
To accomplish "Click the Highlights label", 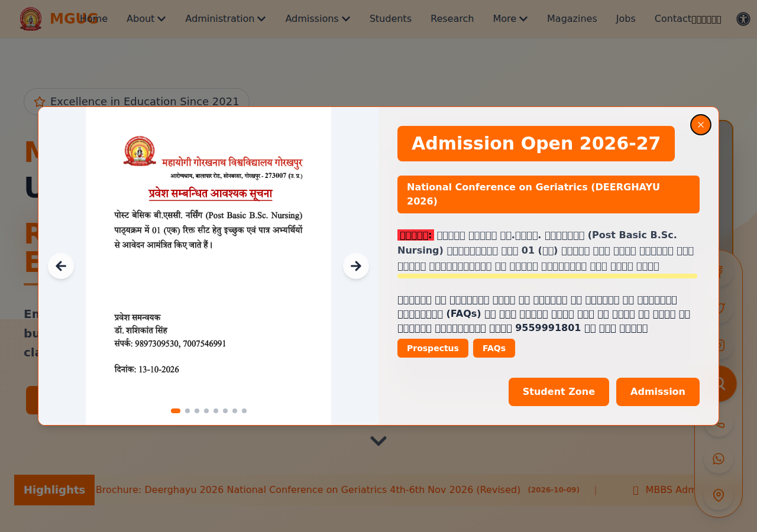I will (54, 490).
